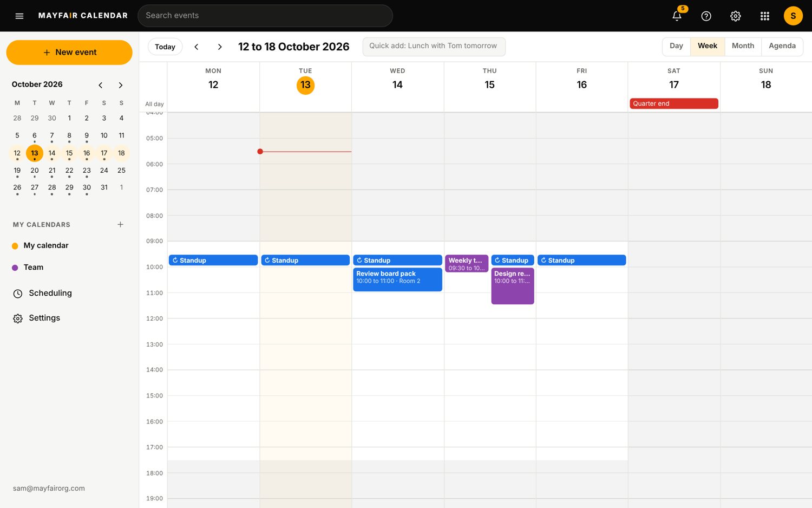The width and height of the screenshot is (812, 508).
Task: Open Tuesday's Standup event
Action: pyautogui.click(x=305, y=260)
